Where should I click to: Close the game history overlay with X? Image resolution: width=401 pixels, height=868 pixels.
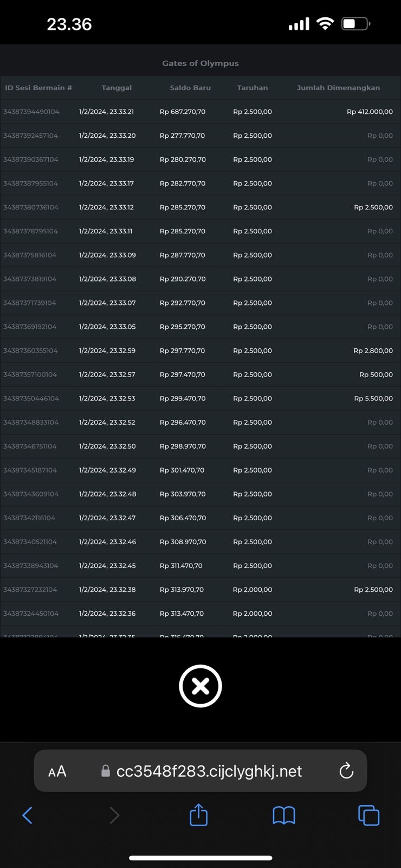[x=200, y=686]
